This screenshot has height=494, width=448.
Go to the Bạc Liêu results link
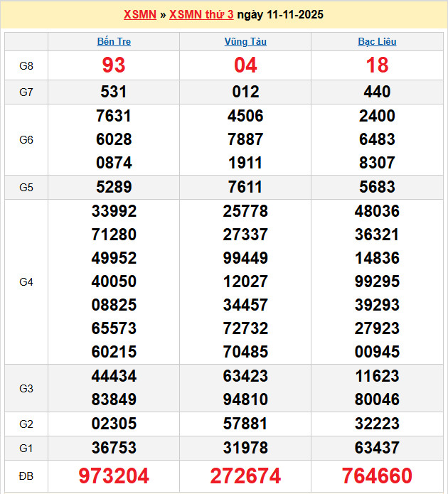click(x=377, y=41)
